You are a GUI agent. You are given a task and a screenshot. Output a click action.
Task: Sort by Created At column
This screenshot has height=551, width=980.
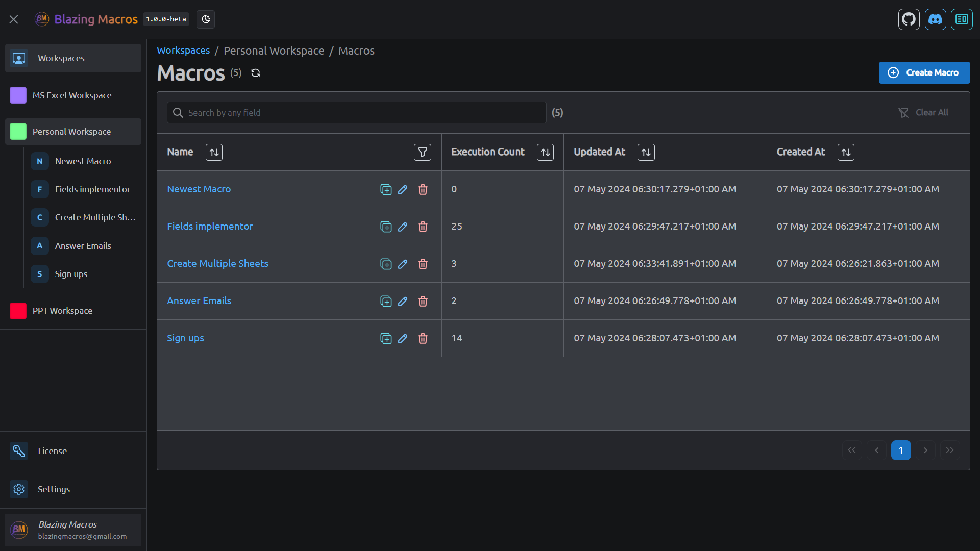click(x=846, y=152)
